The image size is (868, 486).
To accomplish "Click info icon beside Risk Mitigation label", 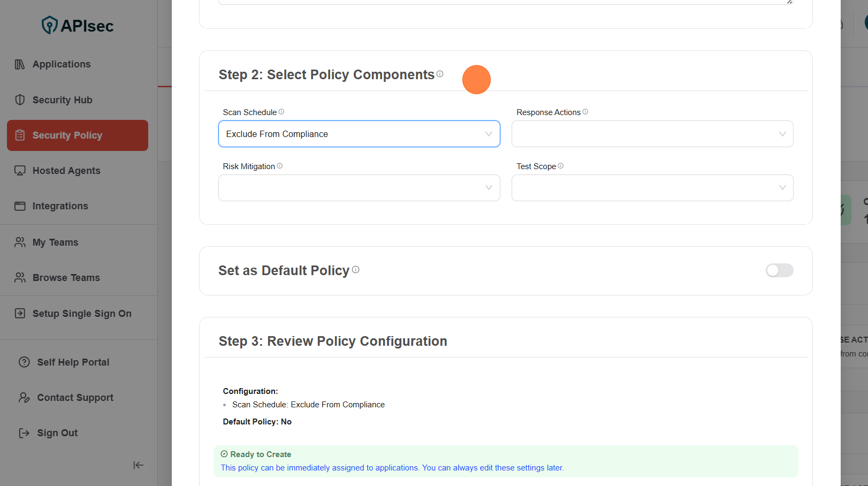I will [280, 166].
